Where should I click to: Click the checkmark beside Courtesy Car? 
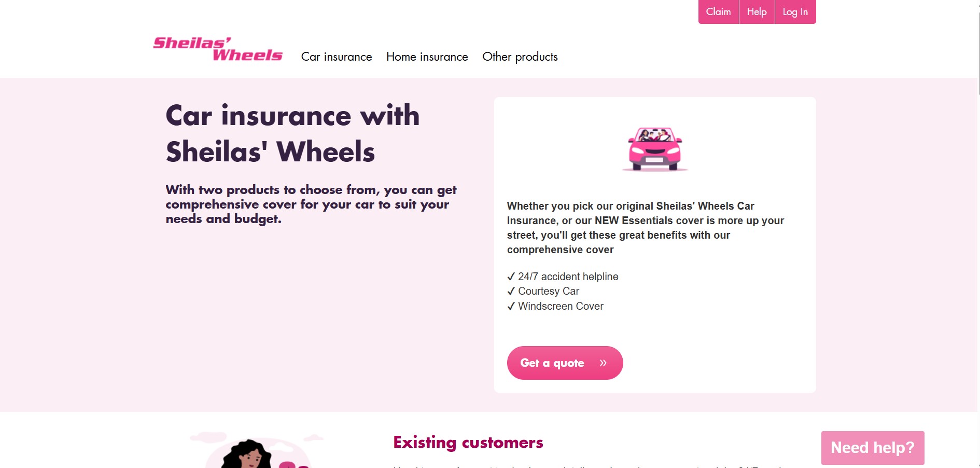click(x=511, y=291)
